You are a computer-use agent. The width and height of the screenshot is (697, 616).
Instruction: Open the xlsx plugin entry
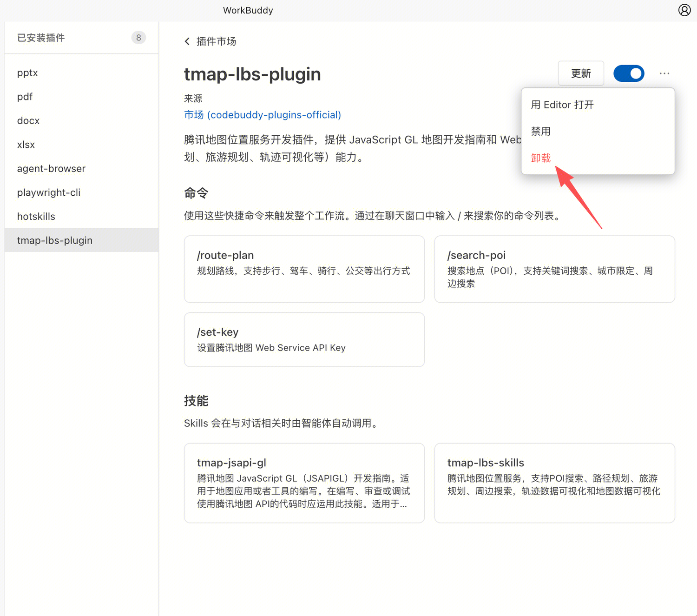[x=26, y=145]
